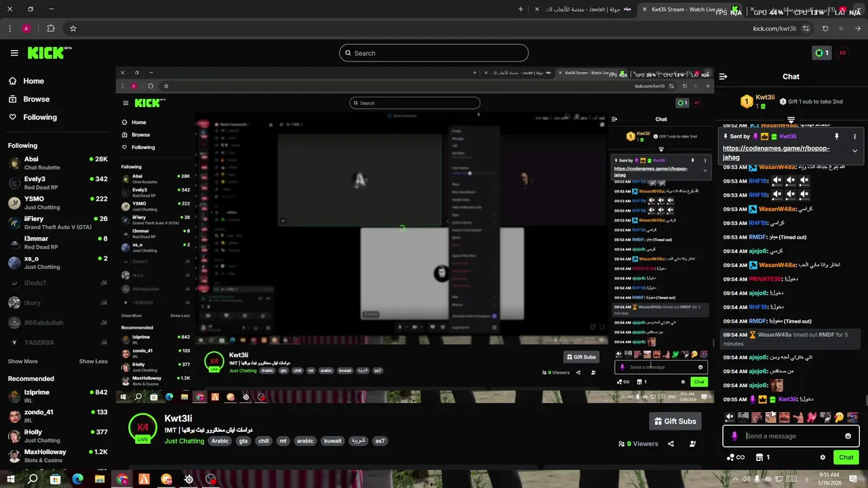Open a new browser tab with plus
Image resolution: width=868 pixels, height=488 pixels.
coord(521,9)
